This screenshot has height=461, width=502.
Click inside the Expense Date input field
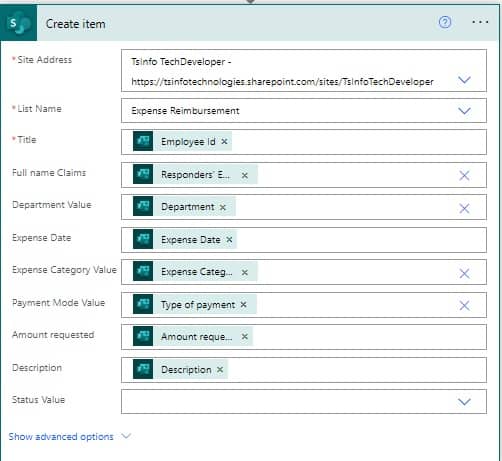point(304,240)
